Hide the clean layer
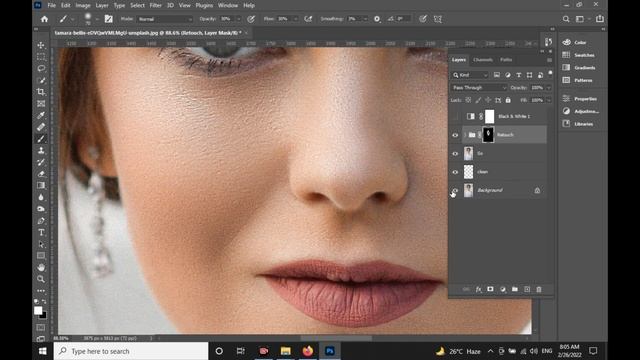Viewport: 640px width, 360px height. click(455, 172)
